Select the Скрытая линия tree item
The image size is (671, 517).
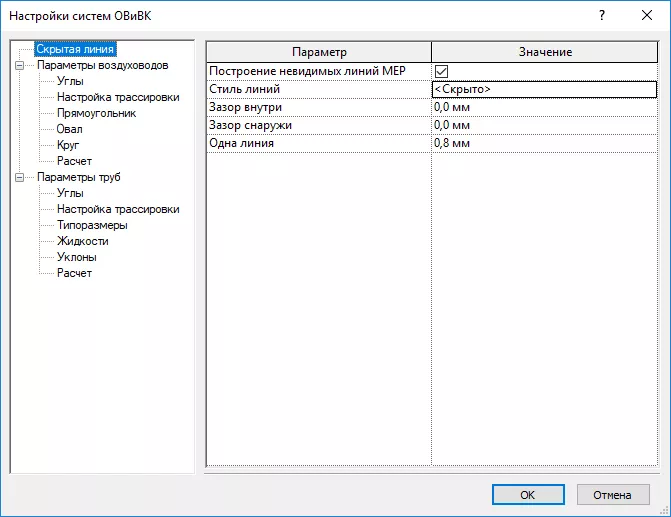pos(75,49)
